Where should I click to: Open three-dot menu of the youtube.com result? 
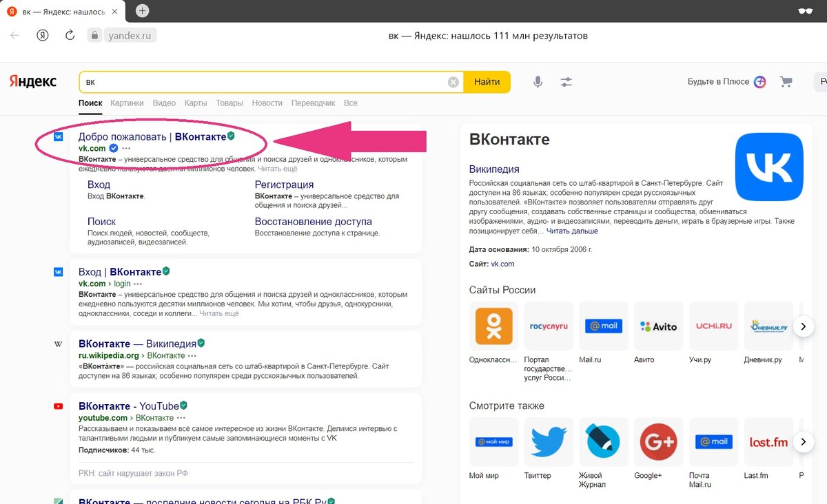click(181, 418)
